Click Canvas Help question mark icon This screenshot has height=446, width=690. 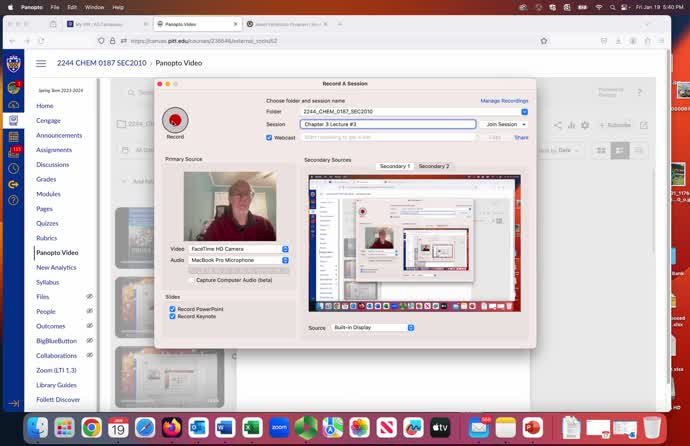coord(14,200)
